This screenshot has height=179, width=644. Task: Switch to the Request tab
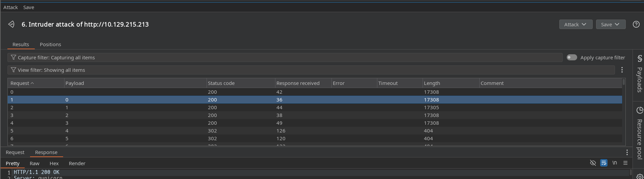click(15, 152)
